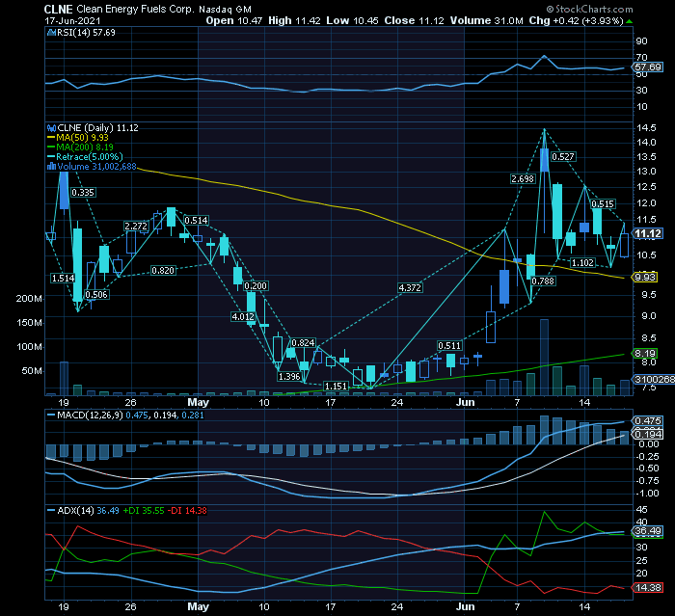Click the 1.102 retracement label
Screen dimensions: 675x616
582,262
